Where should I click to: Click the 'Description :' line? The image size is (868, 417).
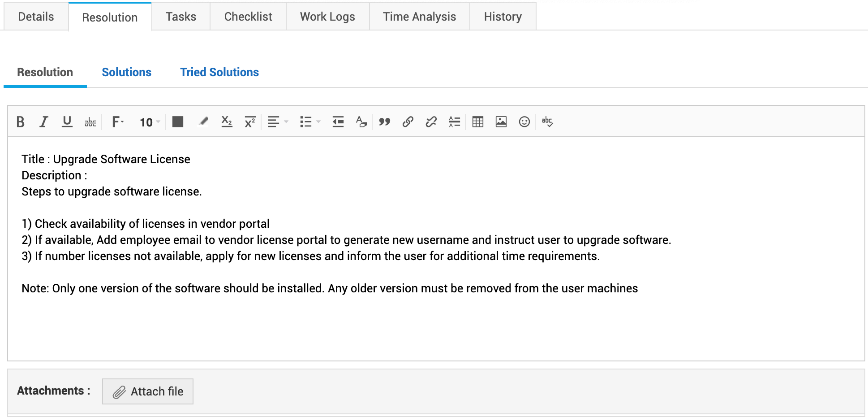[x=54, y=175]
